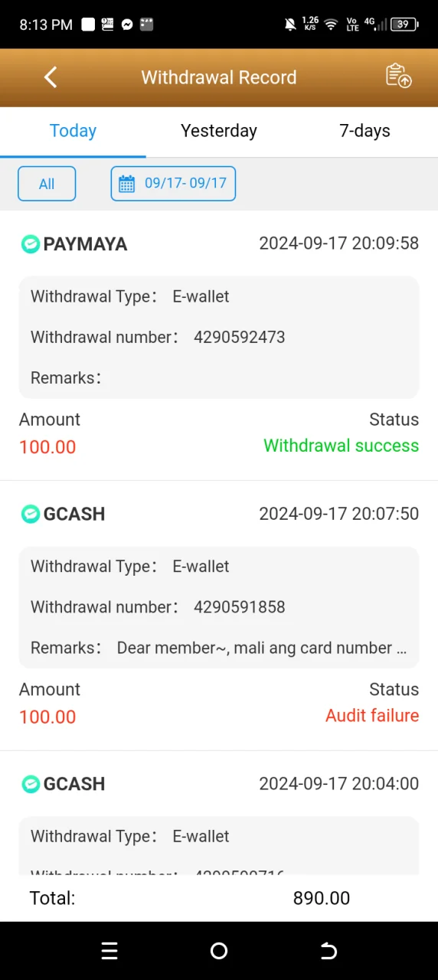The image size is (438, 980).
Task: Click the PAYMAYA logo icon
Action: click(x=30, y=244)
